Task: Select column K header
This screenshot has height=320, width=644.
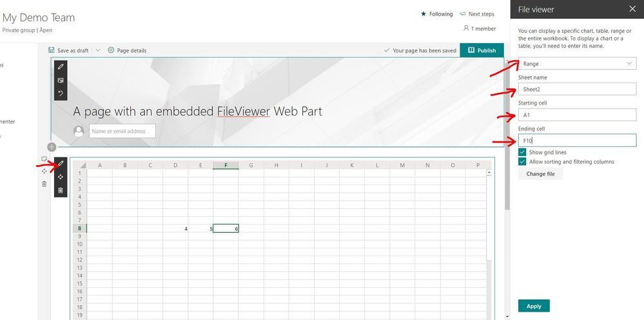Action: click(x=352, y=165)
